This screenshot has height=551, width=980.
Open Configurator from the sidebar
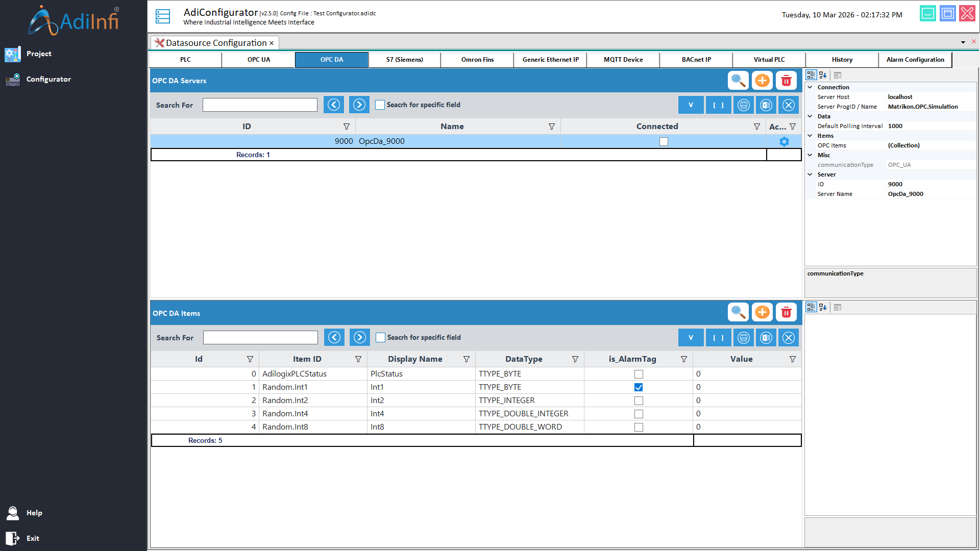point(48,79)
